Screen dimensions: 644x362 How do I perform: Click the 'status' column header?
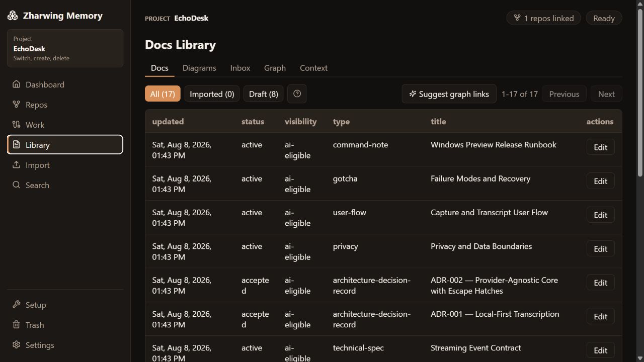point(253,122)
